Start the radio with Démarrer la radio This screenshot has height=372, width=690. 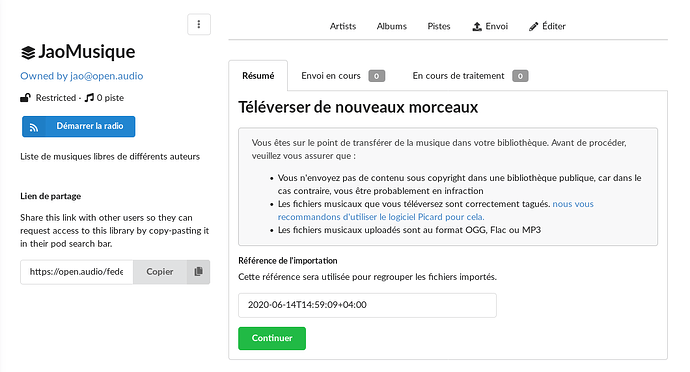coord(79,127)
